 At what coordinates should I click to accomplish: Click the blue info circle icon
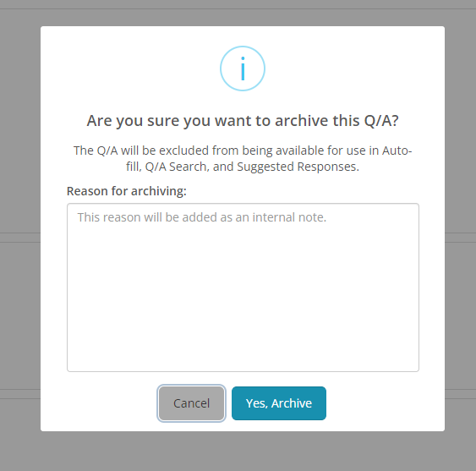coord(243,68)
